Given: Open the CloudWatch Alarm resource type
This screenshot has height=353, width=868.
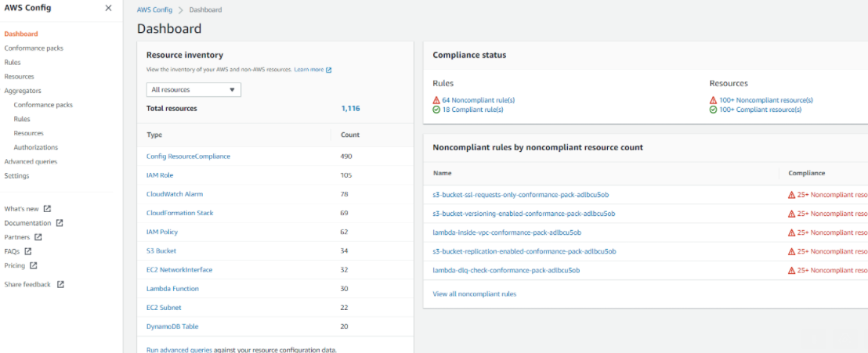Looking at the screenshot, I should tap(175, 194).
